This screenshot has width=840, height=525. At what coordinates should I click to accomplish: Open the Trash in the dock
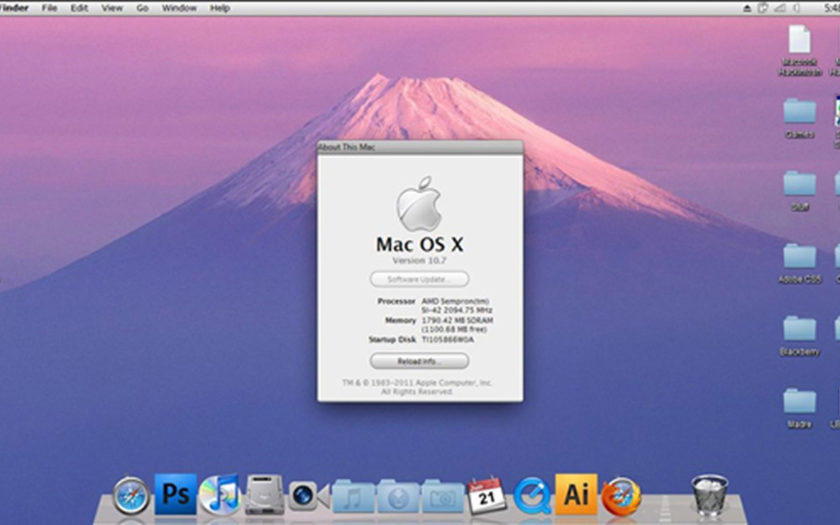tap(709, 495)
